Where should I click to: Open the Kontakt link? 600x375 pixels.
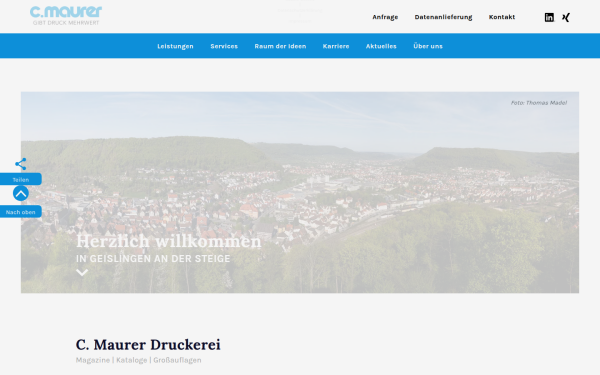coord(502,17)
